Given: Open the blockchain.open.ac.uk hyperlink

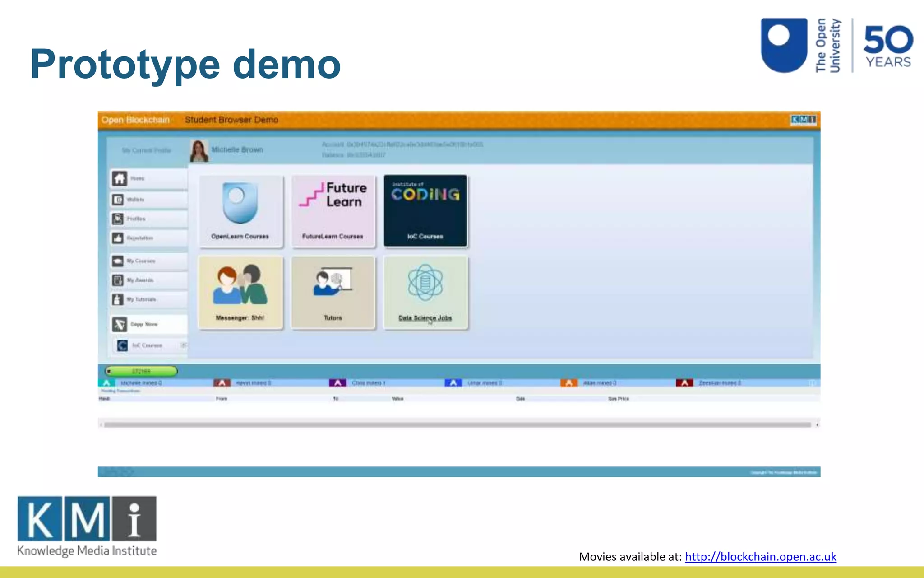Looking at the screenshot, I should (760, 557).
